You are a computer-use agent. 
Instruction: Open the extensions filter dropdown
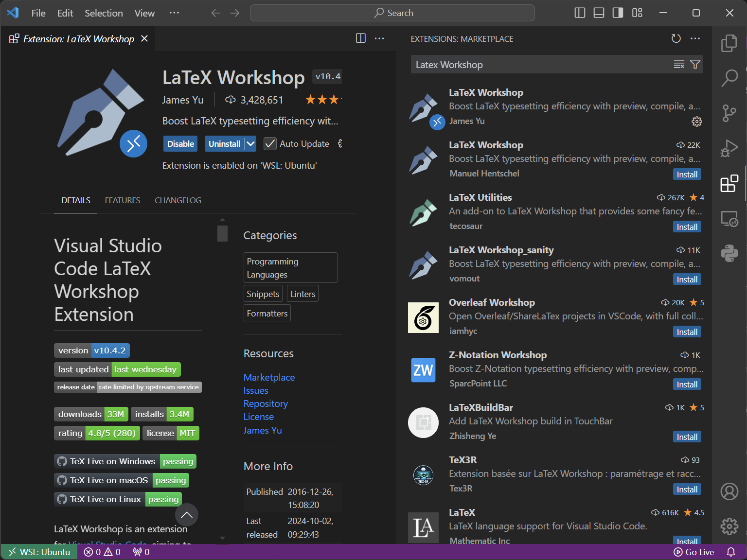(x=695, y=65)
